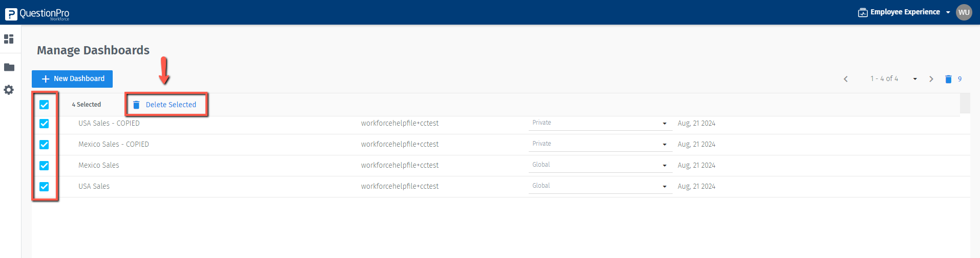Open the WU user avatar menu

coord(964,12)
